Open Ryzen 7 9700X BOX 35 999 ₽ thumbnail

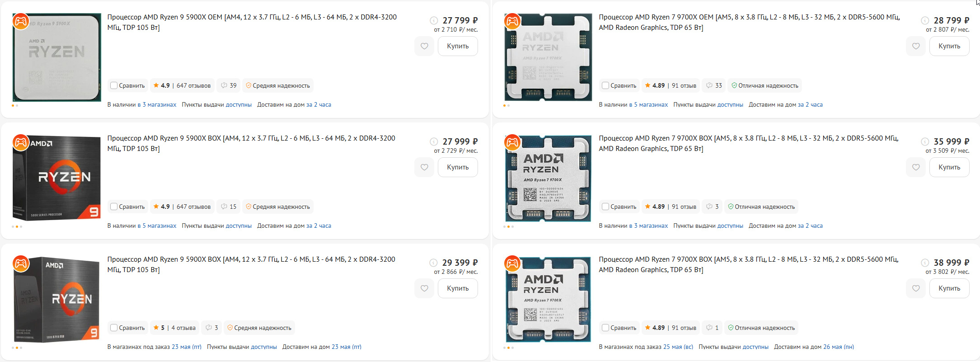point(548,178)
